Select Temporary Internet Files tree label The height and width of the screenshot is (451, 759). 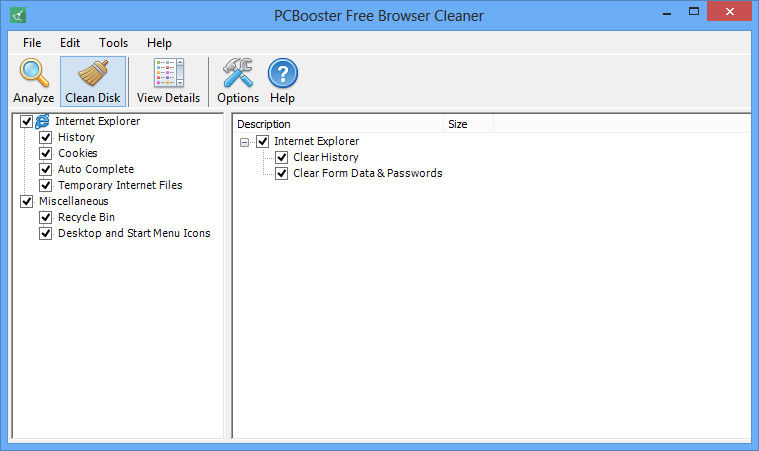pyautogui.click(x=120, y=185)
